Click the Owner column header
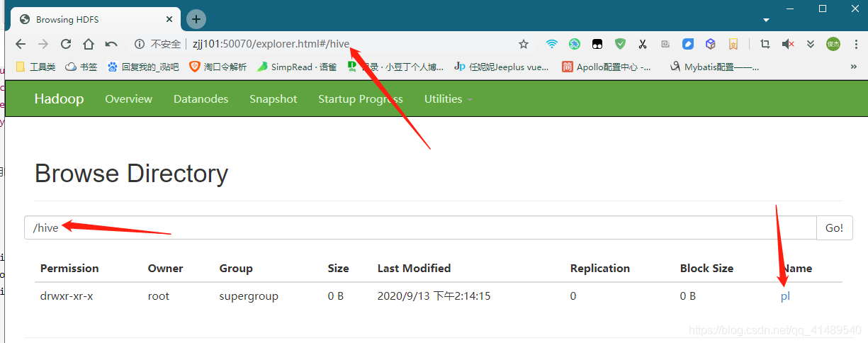 coord(166,269)
